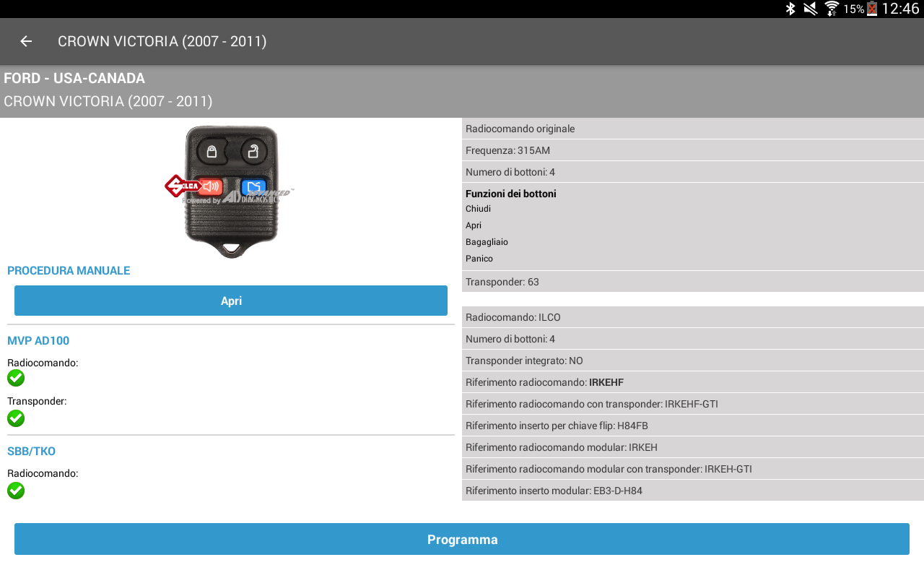
Task: Tap the 12:46 clock
Action: pos(900,9)
